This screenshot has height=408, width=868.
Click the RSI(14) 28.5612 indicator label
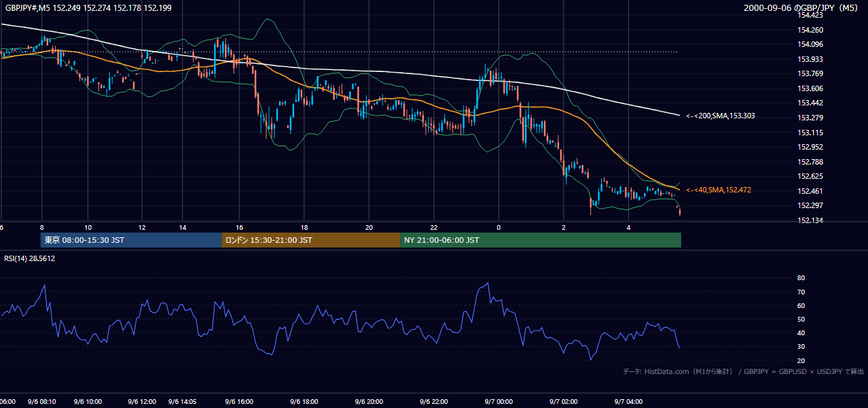coord(29,258)
